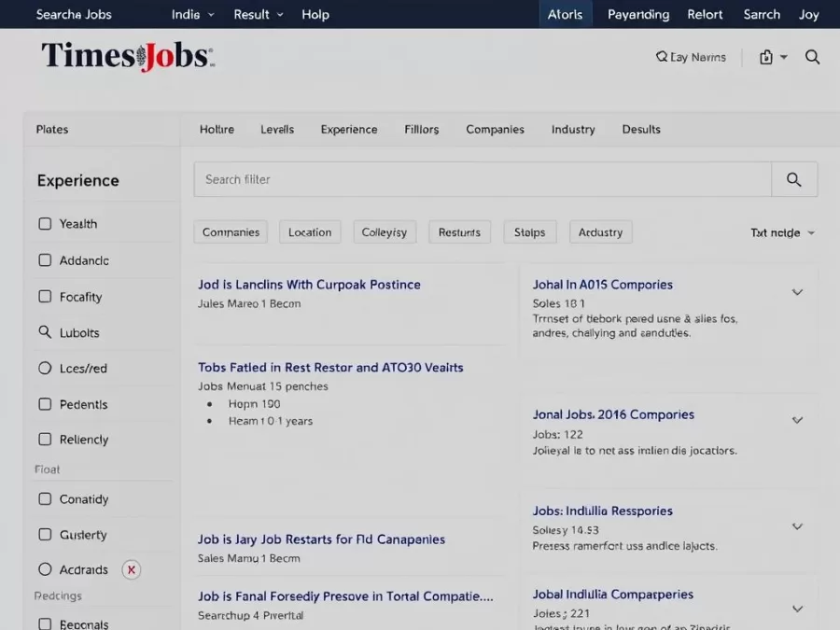Screen dimensions: 840x630
Task: Click the red X icon next to Acdraids
Action: 130,569
